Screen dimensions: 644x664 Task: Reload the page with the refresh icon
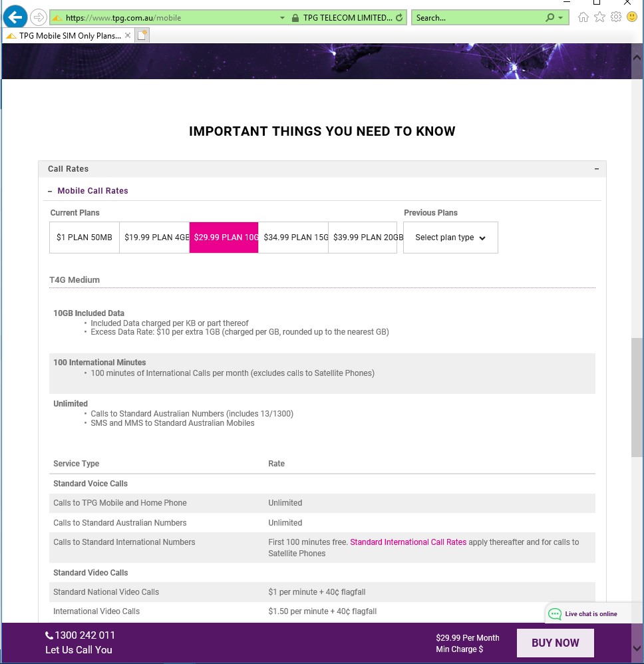coord(399,18)
